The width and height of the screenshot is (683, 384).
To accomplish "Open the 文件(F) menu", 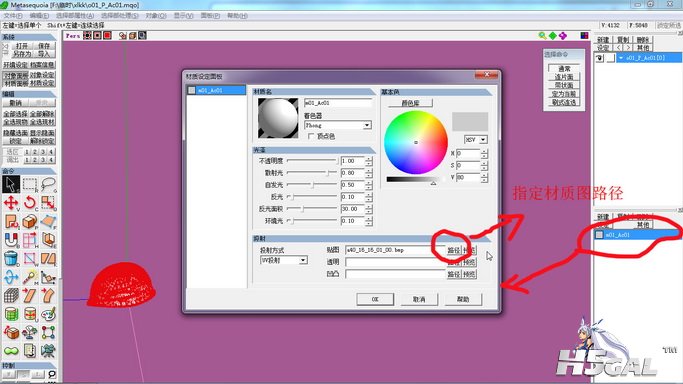I will (13, 16).
